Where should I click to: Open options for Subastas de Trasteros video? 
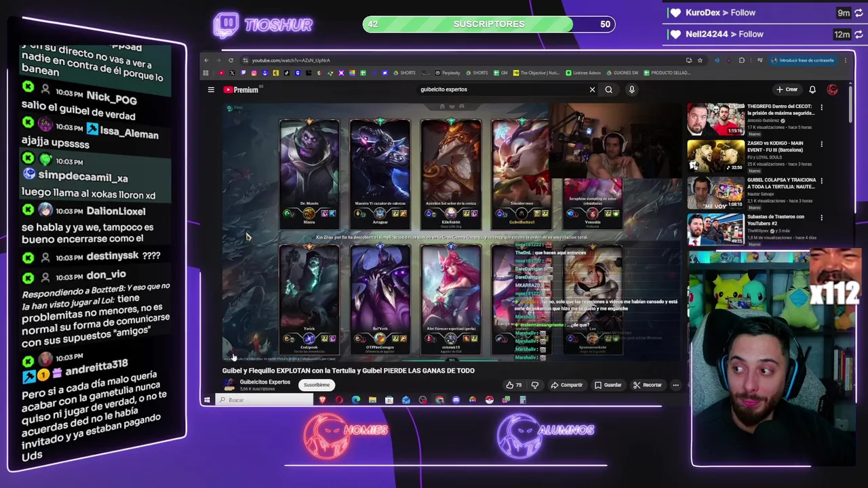[x=821, y=218]
